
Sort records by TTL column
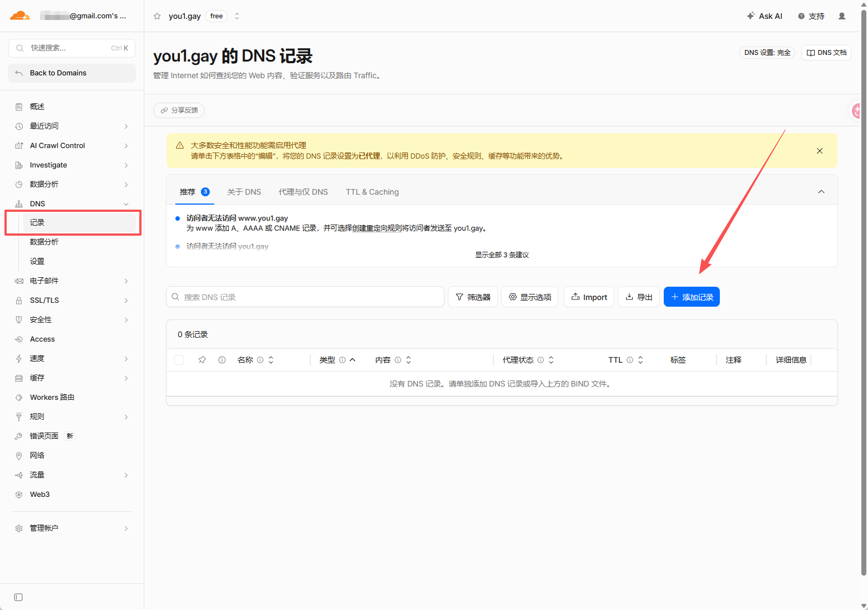640,360
